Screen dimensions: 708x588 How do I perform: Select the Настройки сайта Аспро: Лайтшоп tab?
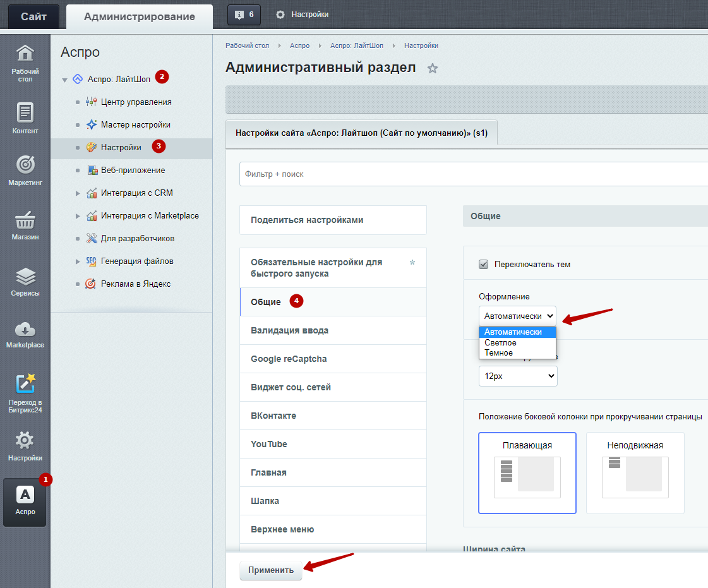click(x=362, y=133)
